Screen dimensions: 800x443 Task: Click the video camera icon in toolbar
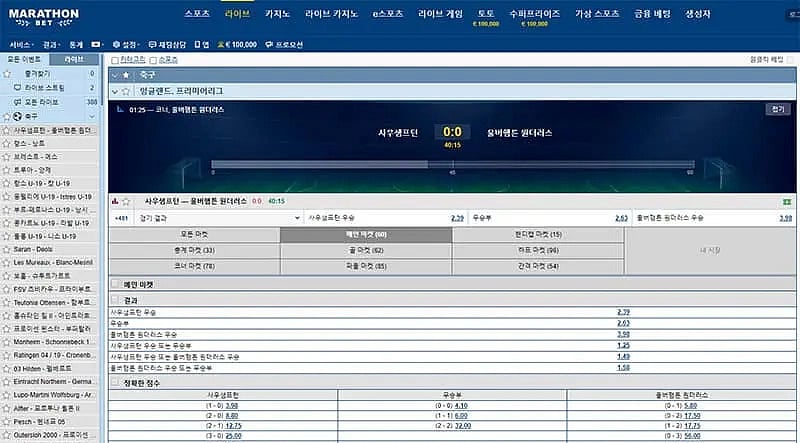click(95, 46)
